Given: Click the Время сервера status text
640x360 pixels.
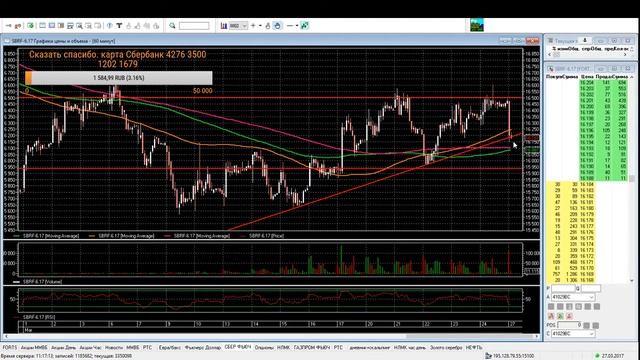Looking at the screenshot, I should point(67,356).
